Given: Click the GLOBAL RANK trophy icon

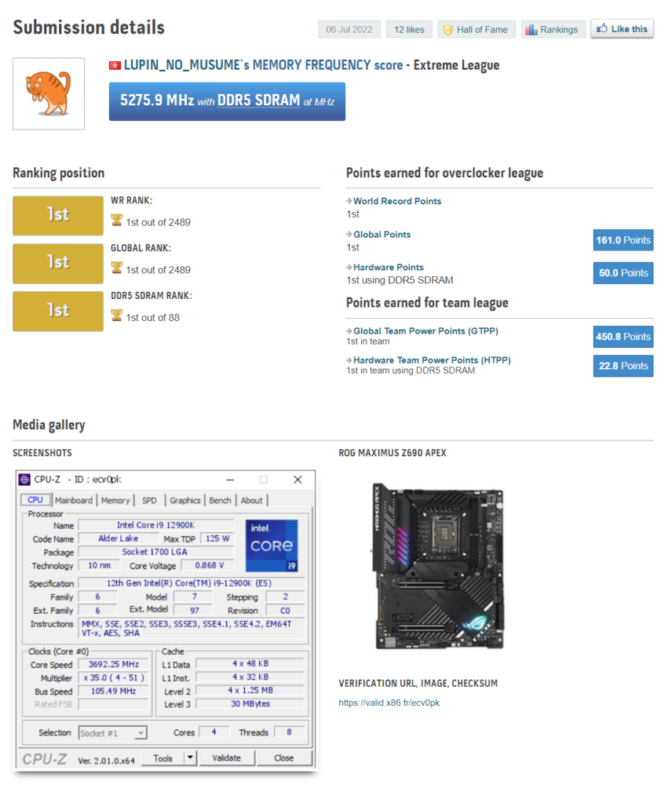Looking at the screenshot, I should coord(117,268).
